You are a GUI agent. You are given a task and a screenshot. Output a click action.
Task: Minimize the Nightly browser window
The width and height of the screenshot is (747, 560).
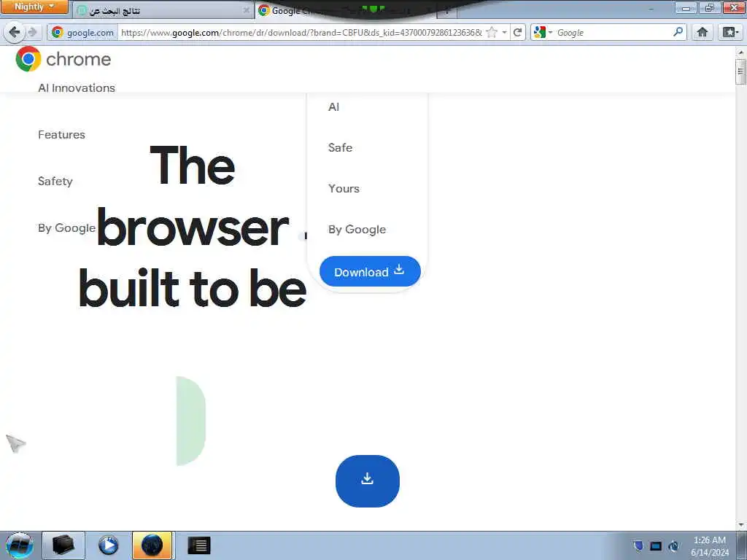click(x=686, y=8)
